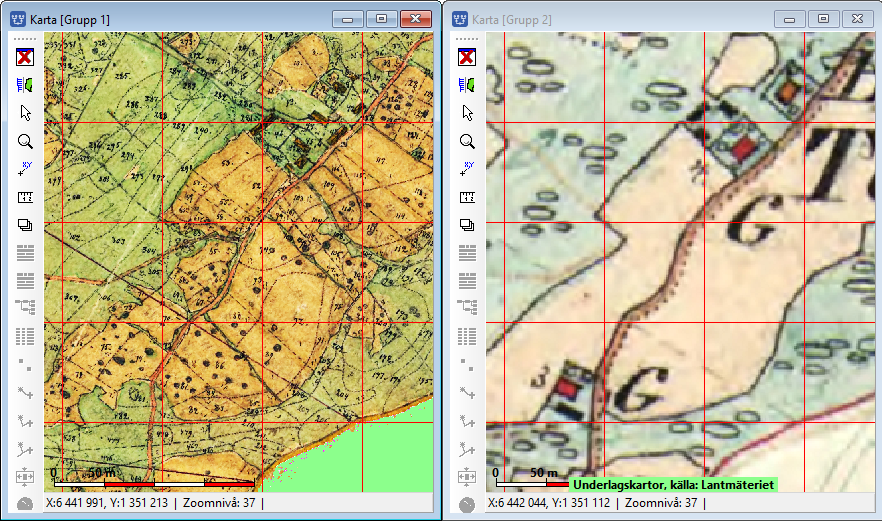Select the branching line icon in Grupp 2
Screen dimensions: 882x521
pos(467,449)
